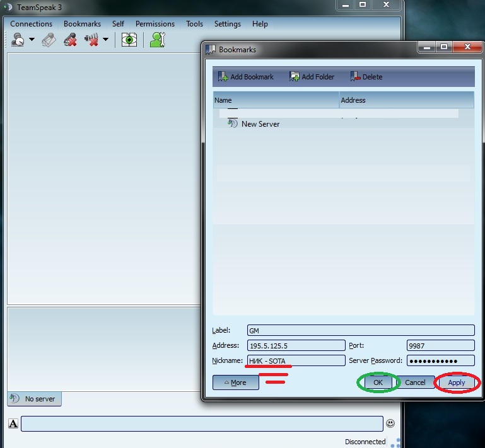Close the TeamSpeak 3 main window
485x448 pixels.
[x=387, y=4]
